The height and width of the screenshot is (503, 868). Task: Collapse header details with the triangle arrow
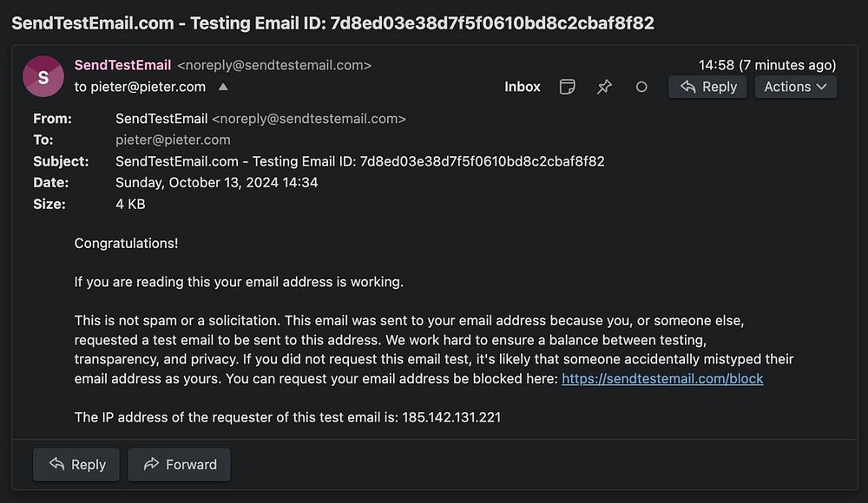[x=223, y=87]
